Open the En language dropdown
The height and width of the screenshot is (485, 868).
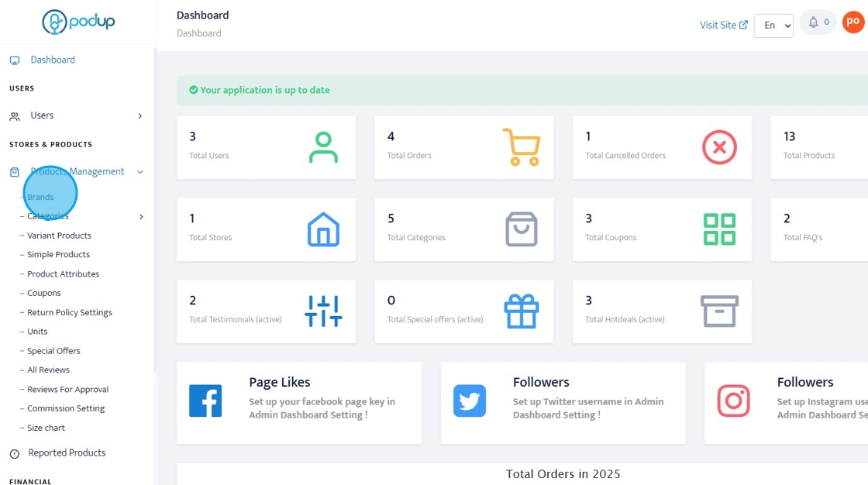[773, 26]
